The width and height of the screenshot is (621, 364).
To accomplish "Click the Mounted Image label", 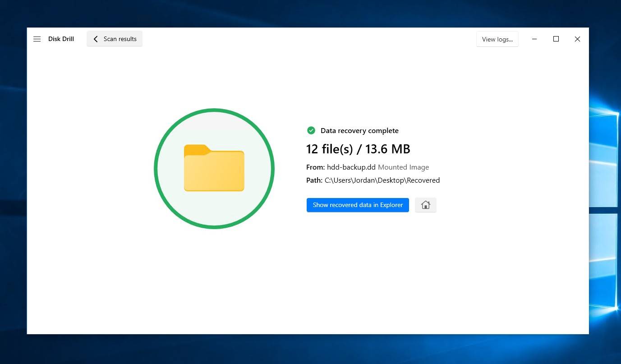I will (403, 167).
